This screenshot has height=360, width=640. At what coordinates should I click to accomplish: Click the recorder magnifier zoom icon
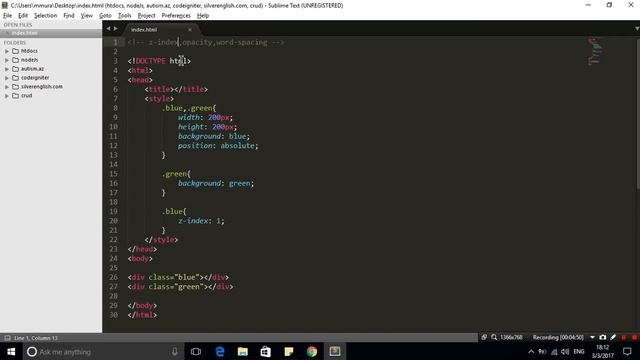tap(494, 338)
